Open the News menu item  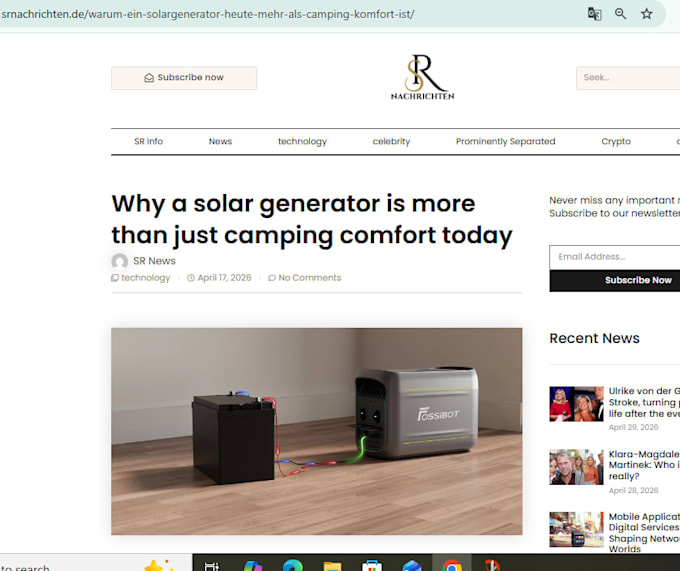220,141
